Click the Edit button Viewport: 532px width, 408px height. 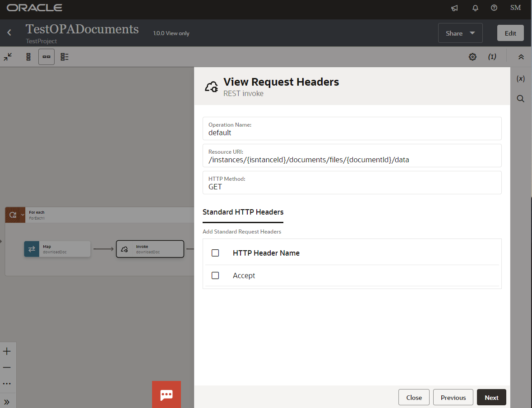pos(510,32)
